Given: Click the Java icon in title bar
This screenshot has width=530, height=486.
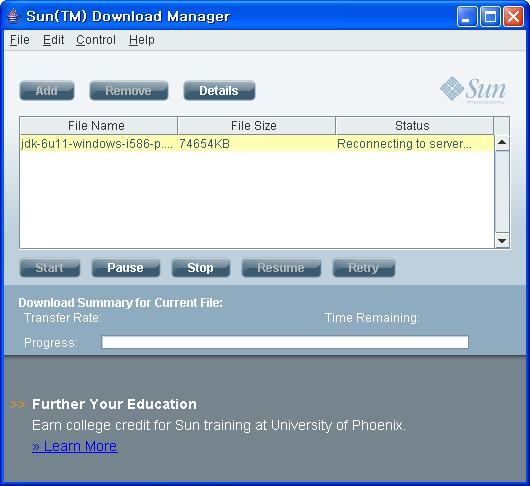Looking at the screenshot, I should [x=14, y=16].
